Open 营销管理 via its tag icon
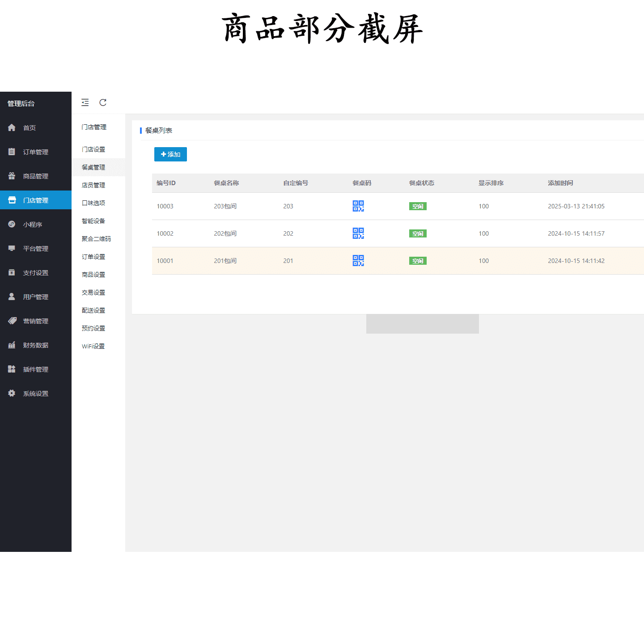The height and width of the screenshot is (644, 644). point(12,321)
